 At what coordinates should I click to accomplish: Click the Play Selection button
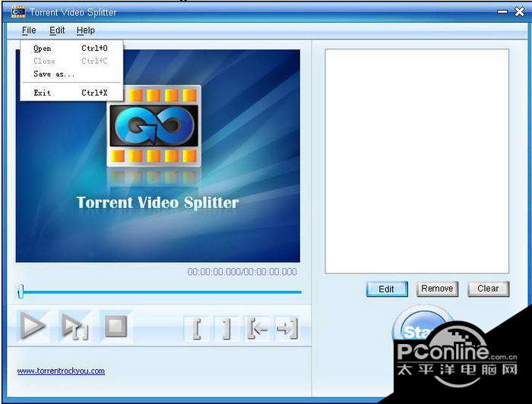tap(75, 326)
